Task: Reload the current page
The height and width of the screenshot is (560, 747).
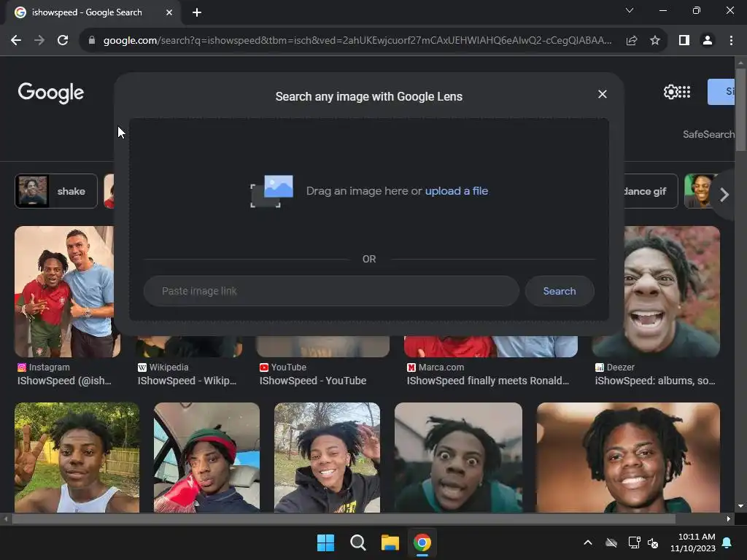Action: click(x=63, y=41)
